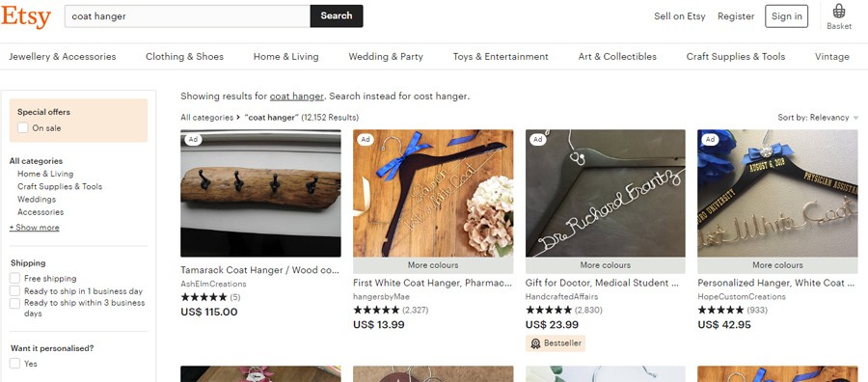Viewport: 868px width, 382px height.
Task: Open the Dr. Richard Frantz hanger thumbnail
Action: pos(606,193)
